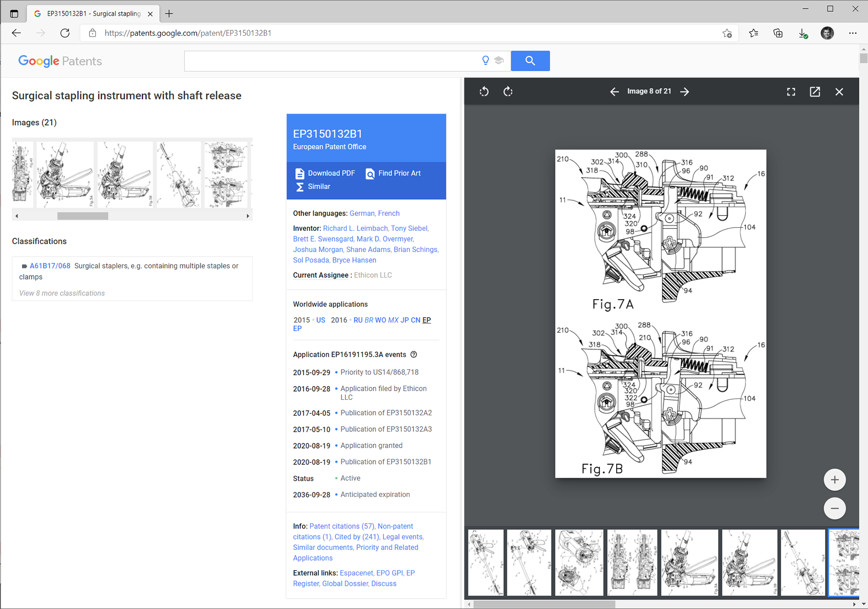
Task: Close the image viewer panel
Action: point(839,92)
